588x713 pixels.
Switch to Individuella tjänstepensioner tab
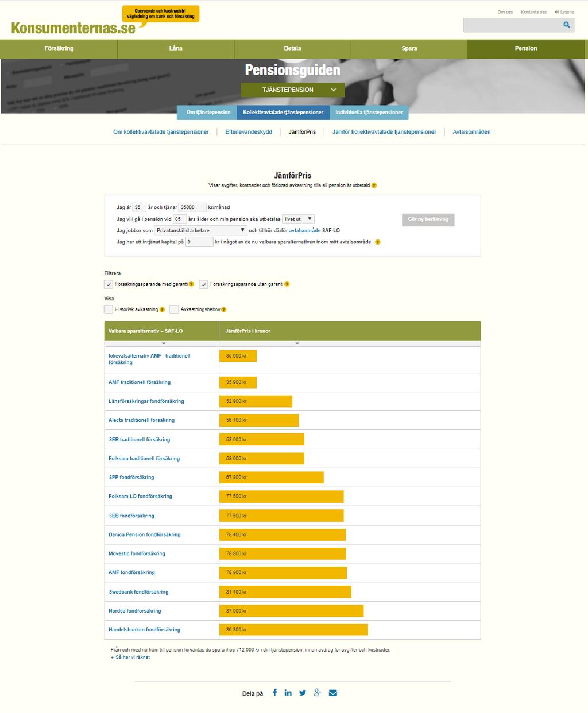pyautogui.click(x=369, y=113)
